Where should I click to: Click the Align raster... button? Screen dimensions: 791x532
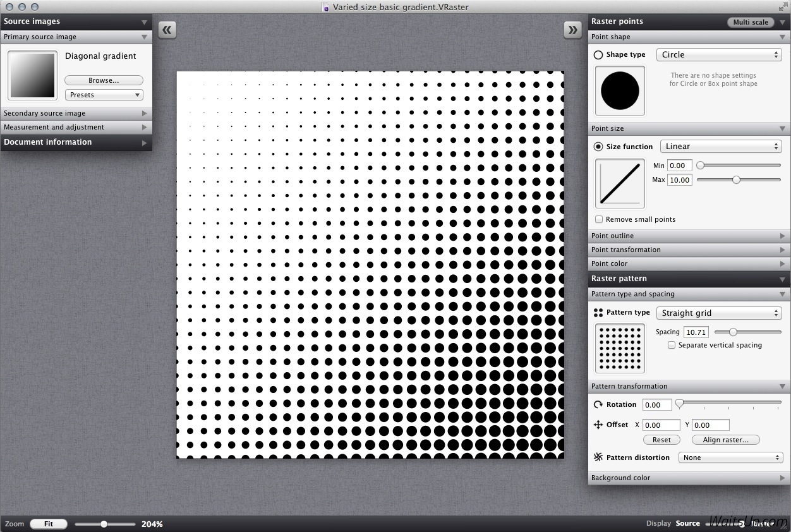725,440
